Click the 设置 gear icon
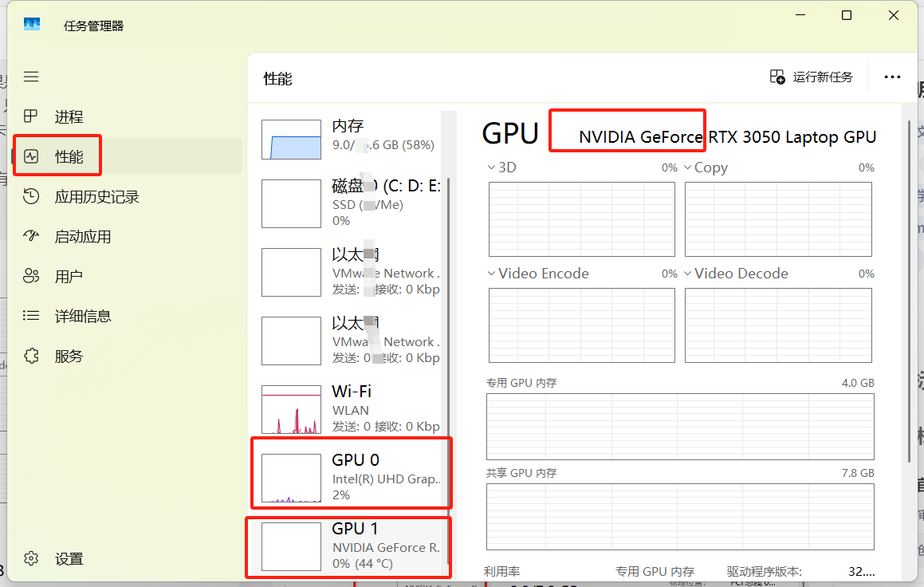This screenshot has height=587, width=924. (30, 558)
